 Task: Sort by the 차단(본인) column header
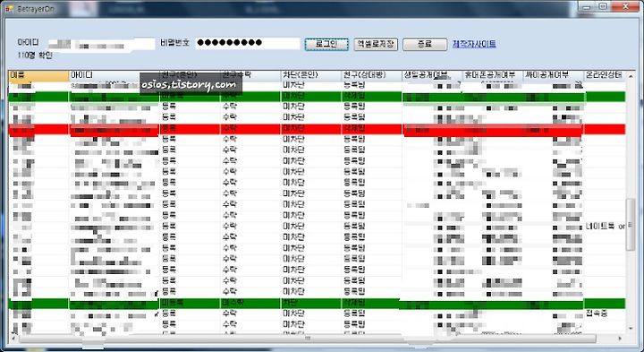[x=311, y=75]
